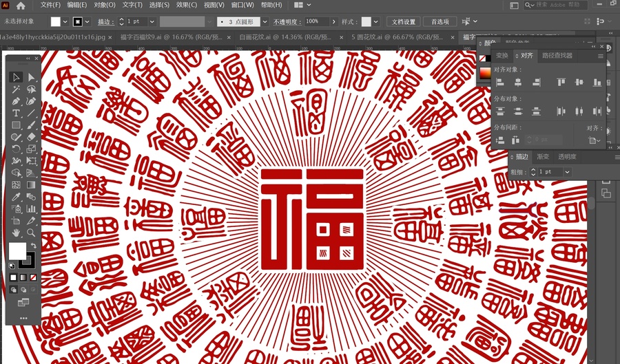Image resolution: width=620 pixels, height=364 pixels.
Task: Select the Hand tool
Action: (x=16, y=233)
